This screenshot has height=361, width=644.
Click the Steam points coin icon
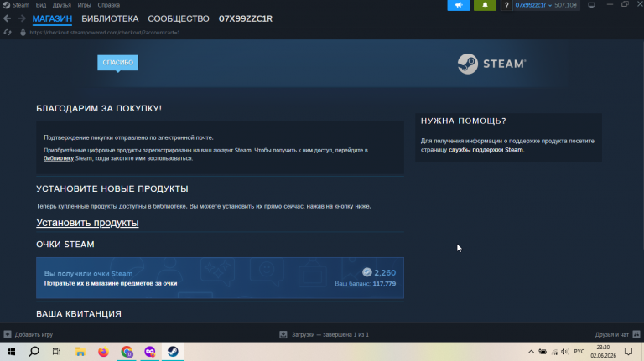point(366,272)
